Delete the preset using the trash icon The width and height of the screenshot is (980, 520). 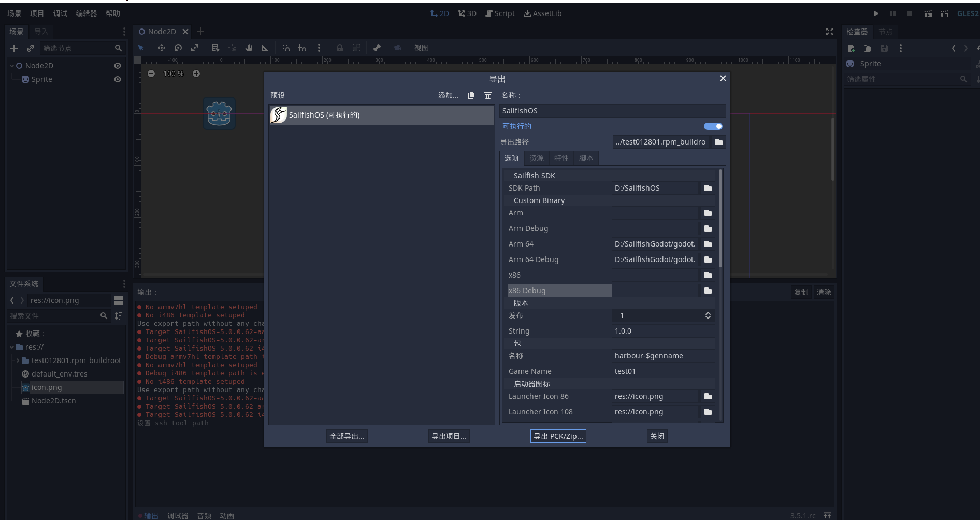pyautogui.click(x=487, y=95)
